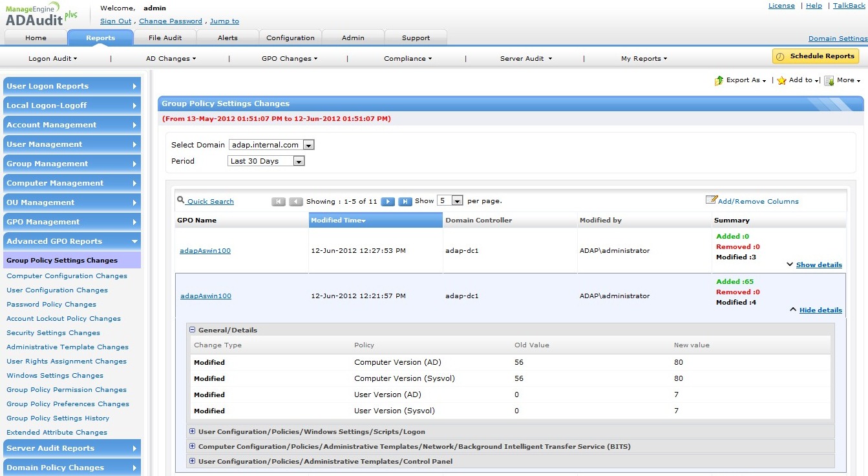Open Account Lockout Policy Changes report
This screenshot has height=476, width=868.
coord(63,318)
